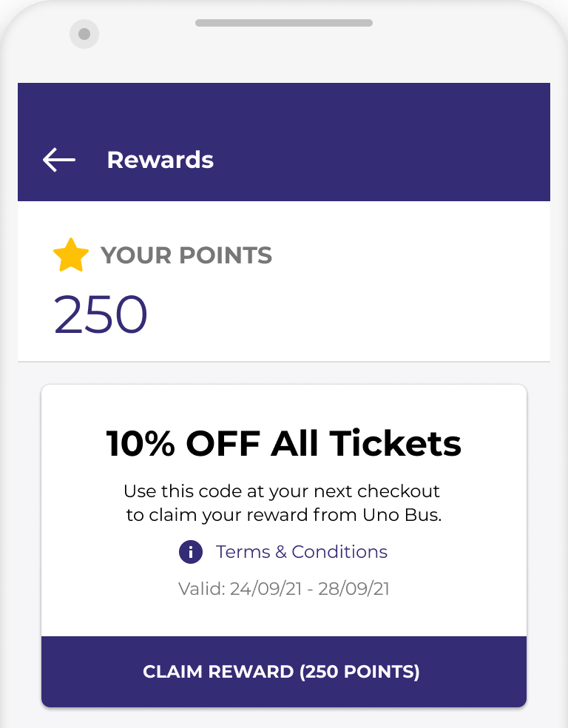The image size is (568, 728).
Task: Click the 'Conditions' word in the link
Action: click(x=339, y=552)
